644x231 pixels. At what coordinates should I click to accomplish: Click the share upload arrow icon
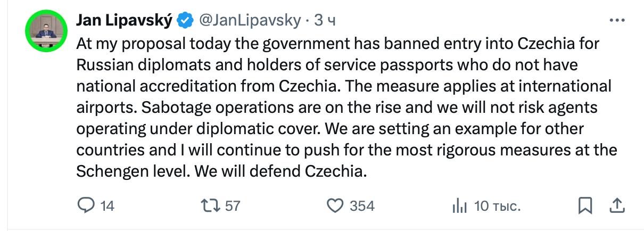click(x=616, y=205)
